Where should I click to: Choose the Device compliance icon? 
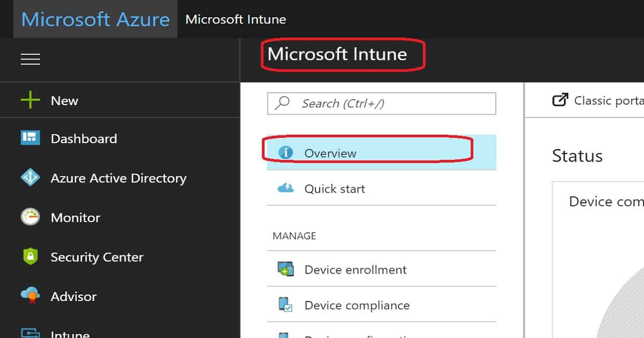tap(286, 305)
